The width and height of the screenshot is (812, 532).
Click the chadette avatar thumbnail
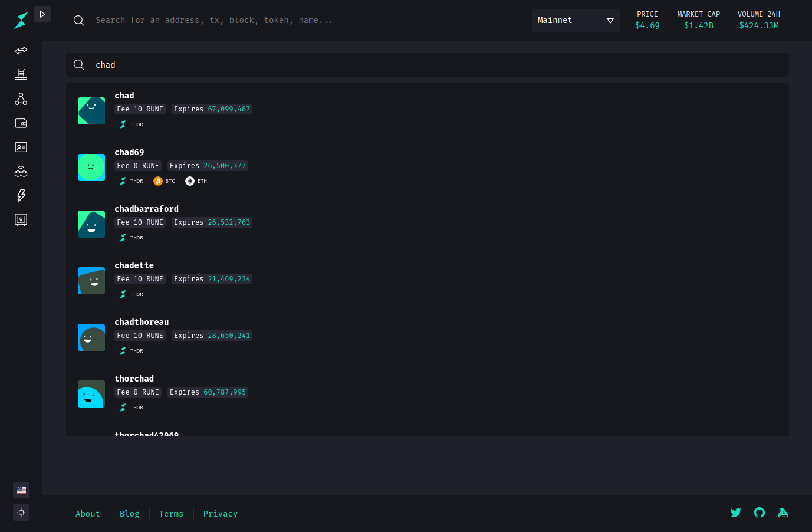[x=91, y=281]
